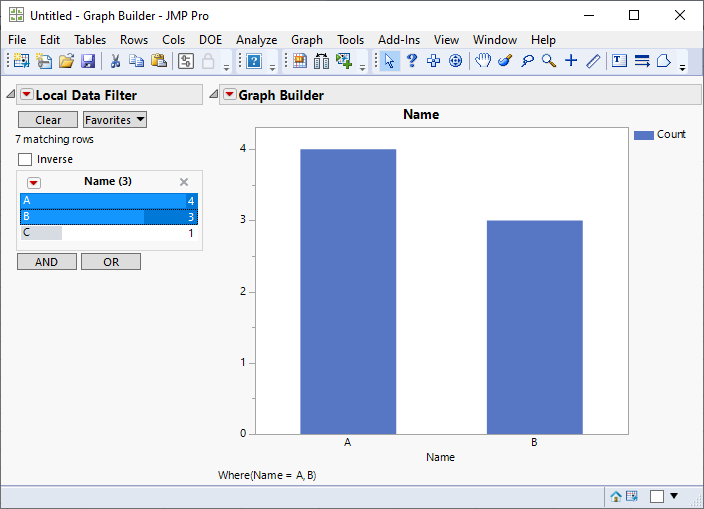The width and height of the screenshot is (704, 509).
Task: Select filter value B in Name list
Action: click(109, 217)
